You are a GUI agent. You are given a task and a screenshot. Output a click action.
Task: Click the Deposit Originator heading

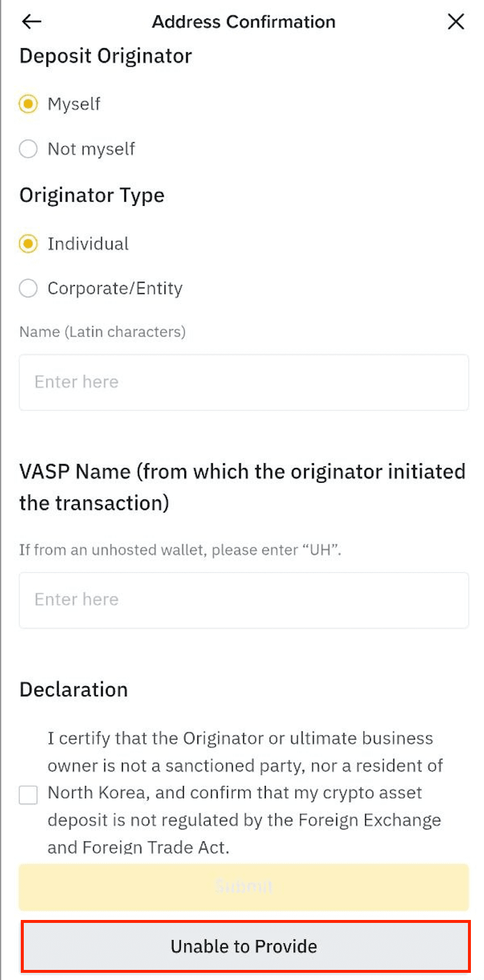(x=106, y=56)
